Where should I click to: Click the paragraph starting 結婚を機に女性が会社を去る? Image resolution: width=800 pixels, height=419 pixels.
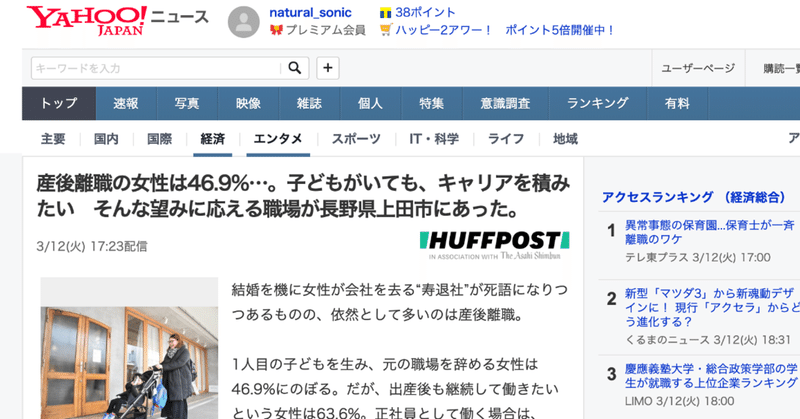400,302
